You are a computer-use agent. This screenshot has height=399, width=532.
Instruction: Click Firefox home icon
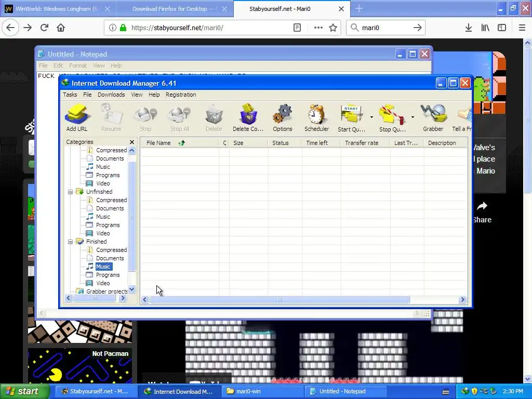(61, 28)
